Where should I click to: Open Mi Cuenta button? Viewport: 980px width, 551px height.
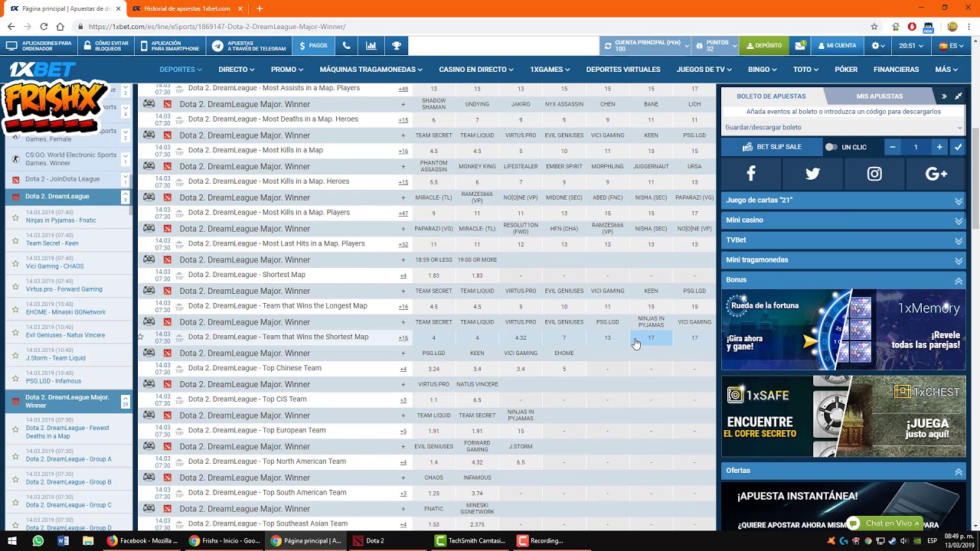(837, 46)
